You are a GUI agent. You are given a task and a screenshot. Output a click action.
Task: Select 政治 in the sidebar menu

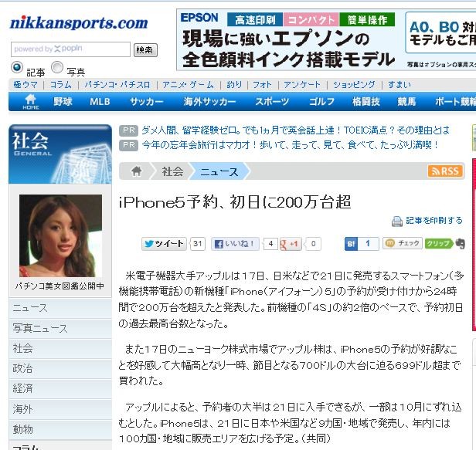pos(60,369)
